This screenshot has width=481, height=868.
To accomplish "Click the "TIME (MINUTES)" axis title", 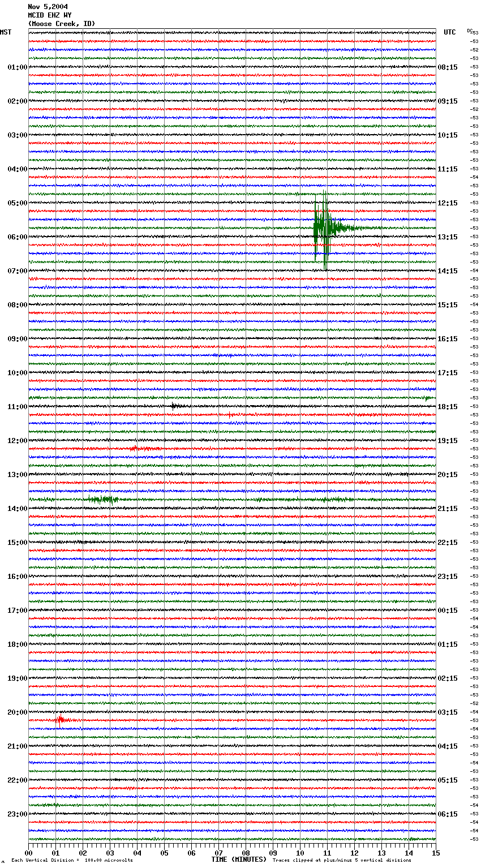I will [x=239, y=860].
